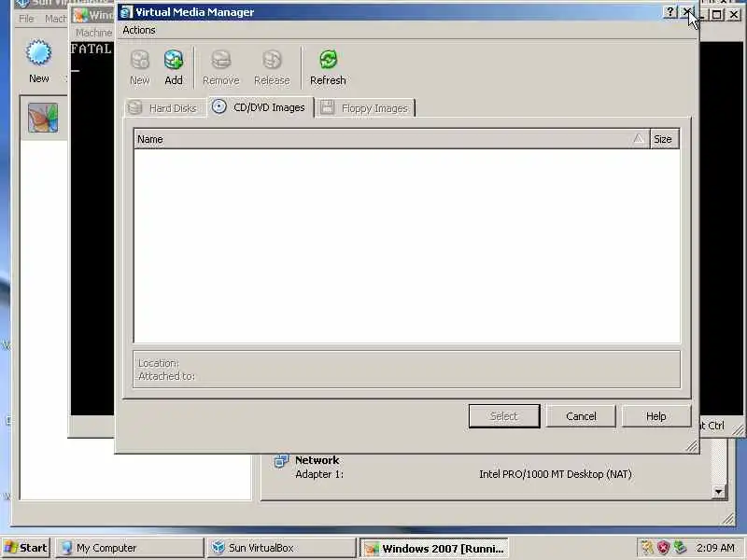The image size is (747, 560).
Task: Click the Remove media toolbar icon
Action: click(x=221, y=67)
